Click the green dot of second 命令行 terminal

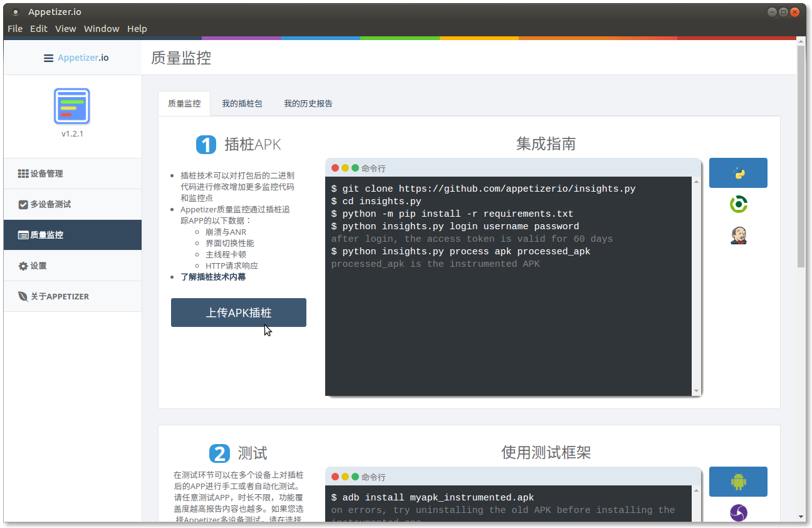point(355,477)
